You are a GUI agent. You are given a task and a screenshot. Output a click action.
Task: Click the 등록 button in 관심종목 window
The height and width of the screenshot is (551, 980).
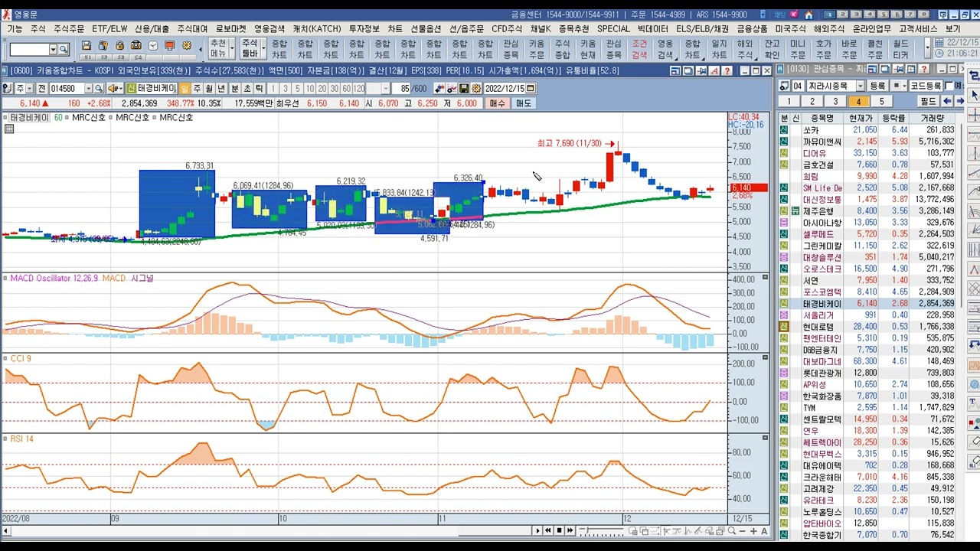(x=877, y=86)
